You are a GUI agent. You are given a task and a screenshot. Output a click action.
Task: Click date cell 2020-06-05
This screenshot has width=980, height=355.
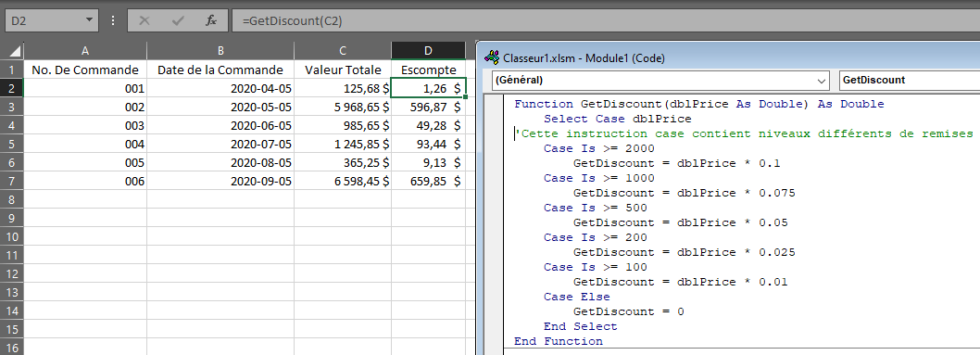[x=220, y=126]
